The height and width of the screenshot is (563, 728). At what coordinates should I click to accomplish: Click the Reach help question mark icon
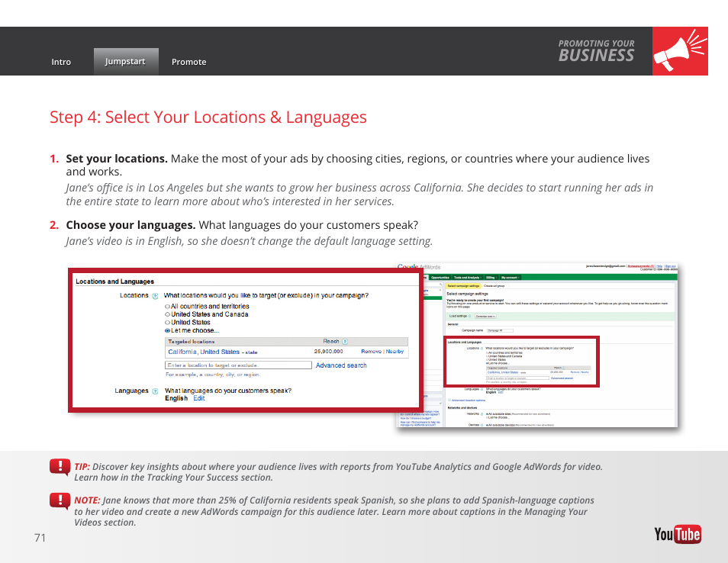click(x=344, y=342)
